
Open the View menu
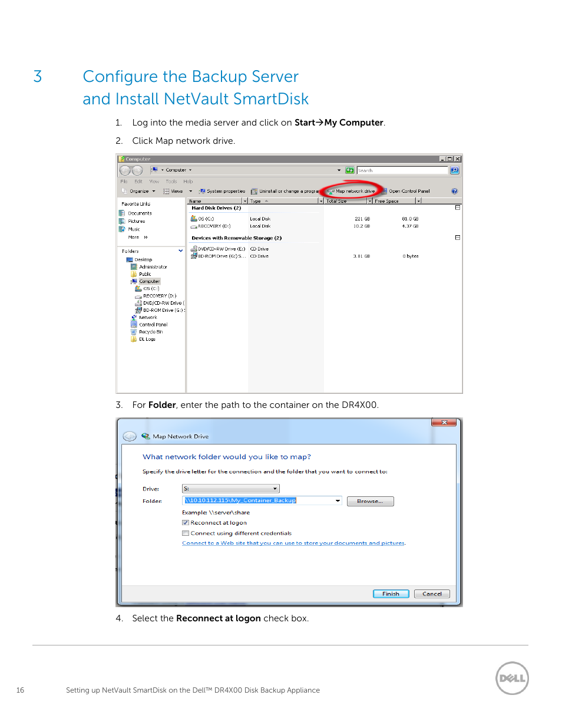click(154, 182)
